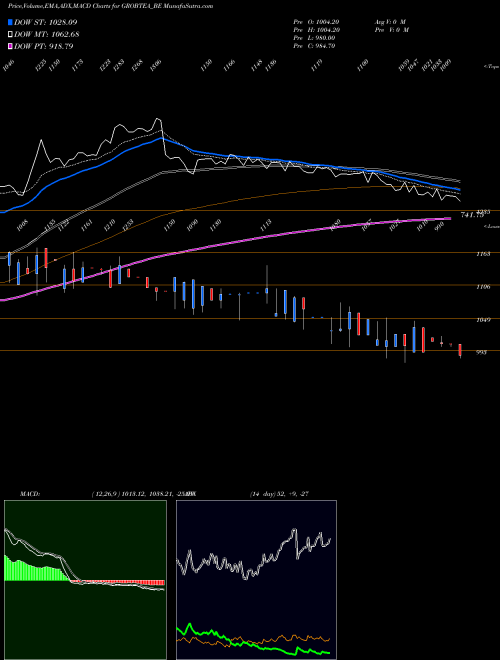Click the 'Pre V: 0 M' value
The width and height of the screenshot is (500, 660).
[x=393, y=30]
